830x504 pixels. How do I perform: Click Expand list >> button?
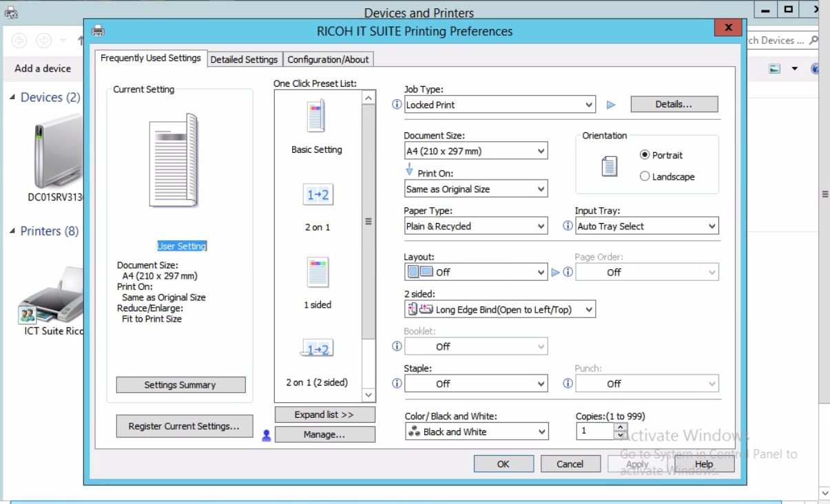click(x=324, y=414)
